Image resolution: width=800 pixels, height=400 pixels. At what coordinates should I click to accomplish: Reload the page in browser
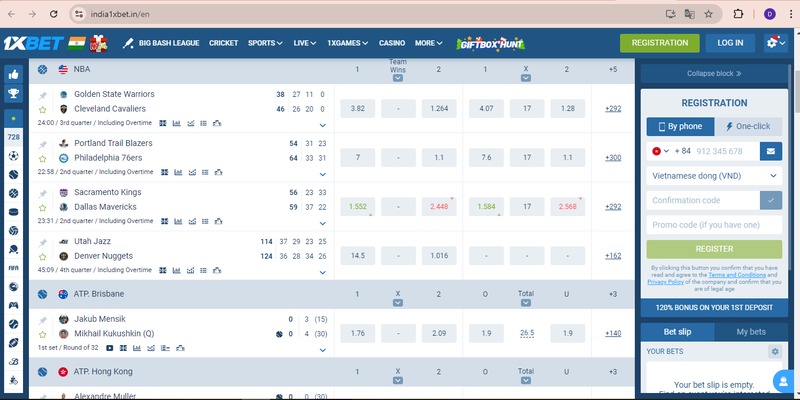[54, 14]
